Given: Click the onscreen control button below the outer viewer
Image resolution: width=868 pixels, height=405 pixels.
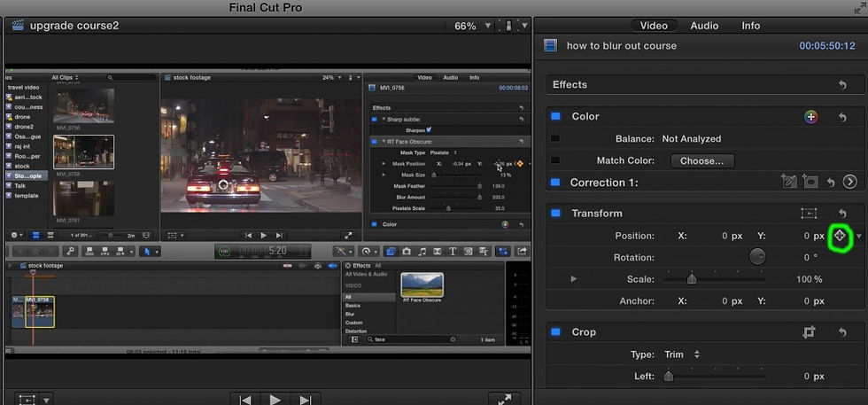Looking at the screenshot, I should tap(27, 399).
